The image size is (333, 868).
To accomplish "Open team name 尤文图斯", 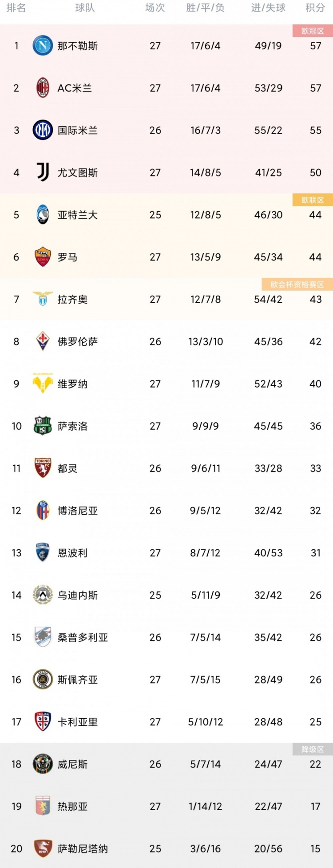I will tap(78, 172).
